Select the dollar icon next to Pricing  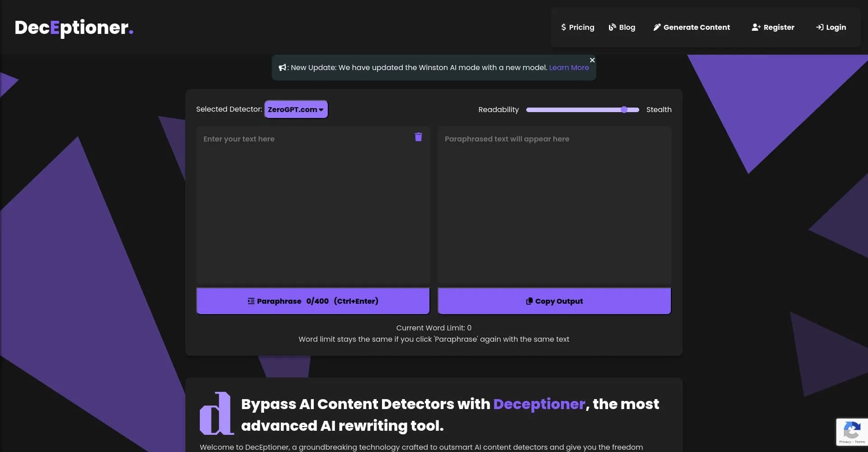563,27
